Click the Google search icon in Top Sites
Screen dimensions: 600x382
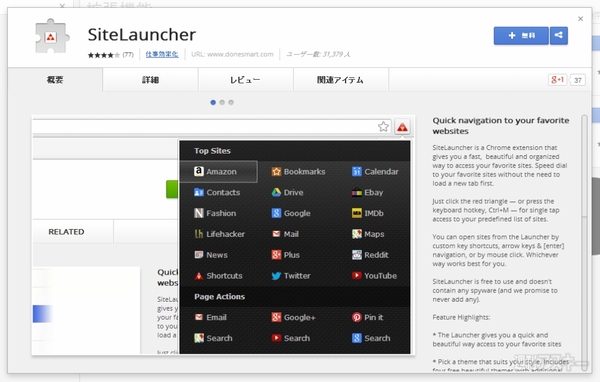pyautogui.click(x=276, y=213)
